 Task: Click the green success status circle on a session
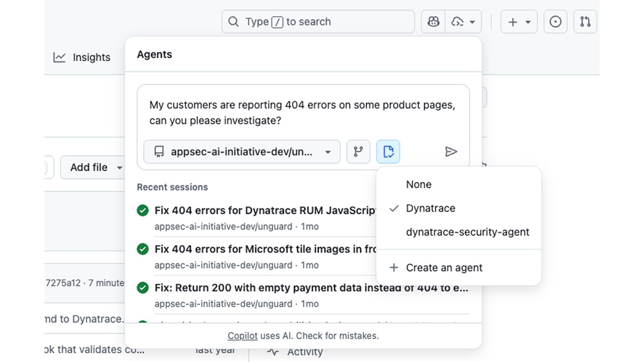(x=143, y=210)
